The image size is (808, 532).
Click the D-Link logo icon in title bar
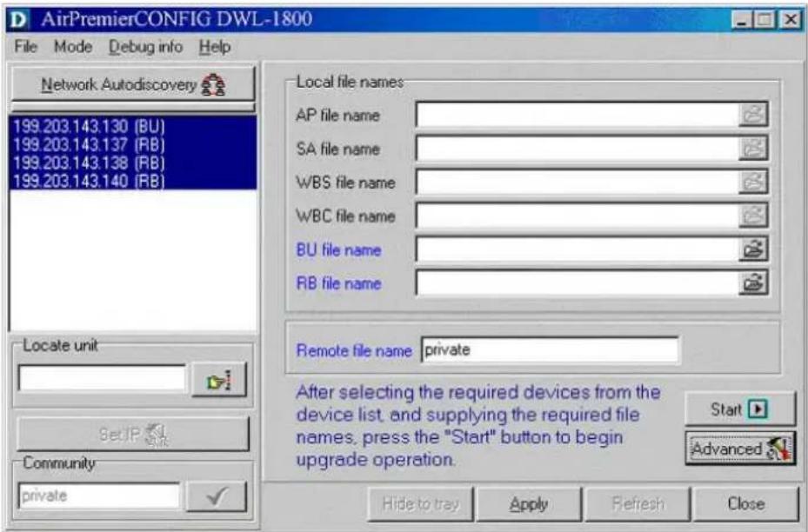pos(18,20)
